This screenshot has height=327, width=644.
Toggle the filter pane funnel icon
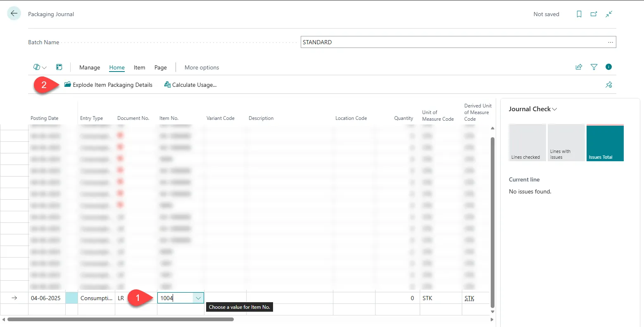point(594,67)
